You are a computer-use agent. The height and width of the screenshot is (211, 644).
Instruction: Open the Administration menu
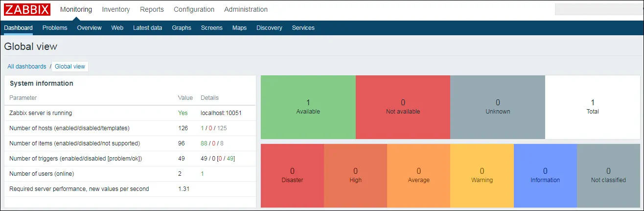[246, 9]
